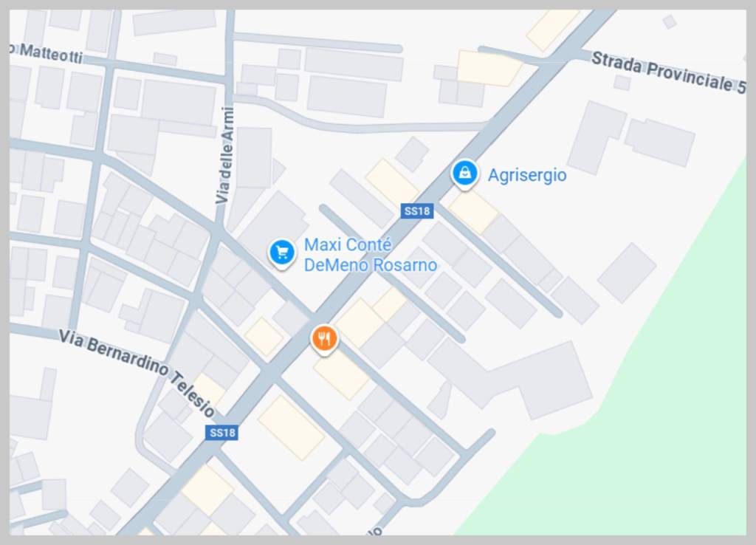Select the Via Bernardino Telesio street label
This screenshot has height=545, width=756.
click(x=137, y=372)
